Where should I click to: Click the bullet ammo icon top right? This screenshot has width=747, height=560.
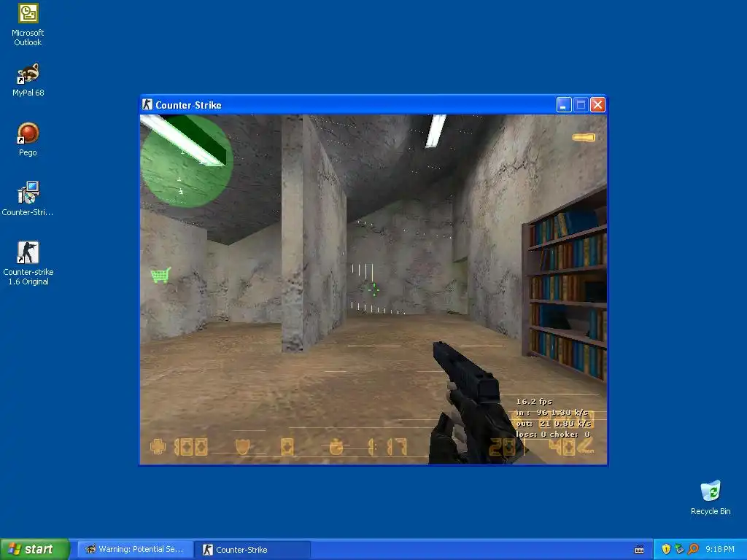(x=584, y=138)
